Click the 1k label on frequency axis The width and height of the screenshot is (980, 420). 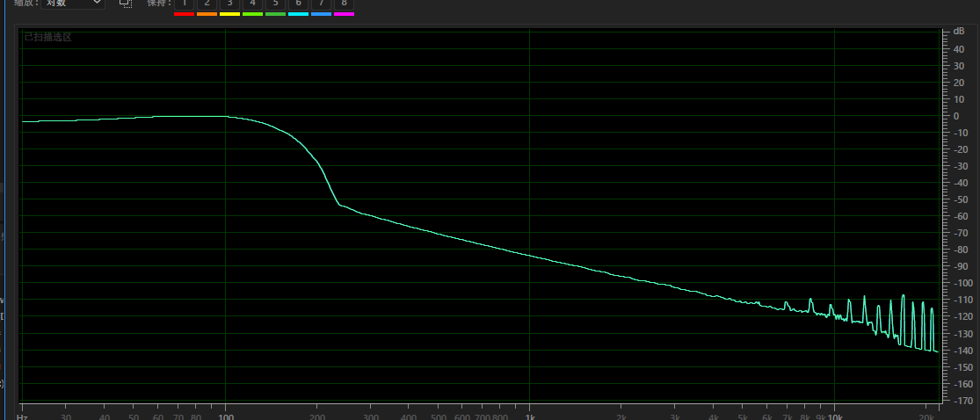pyautogui.click(x=529, y=416)
